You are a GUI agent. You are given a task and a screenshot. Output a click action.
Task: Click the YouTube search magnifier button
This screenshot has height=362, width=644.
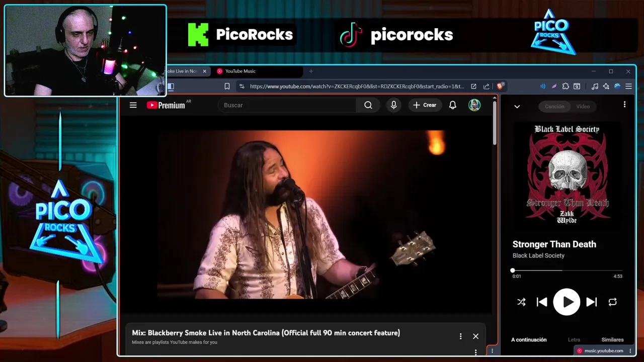click(368, 105)
